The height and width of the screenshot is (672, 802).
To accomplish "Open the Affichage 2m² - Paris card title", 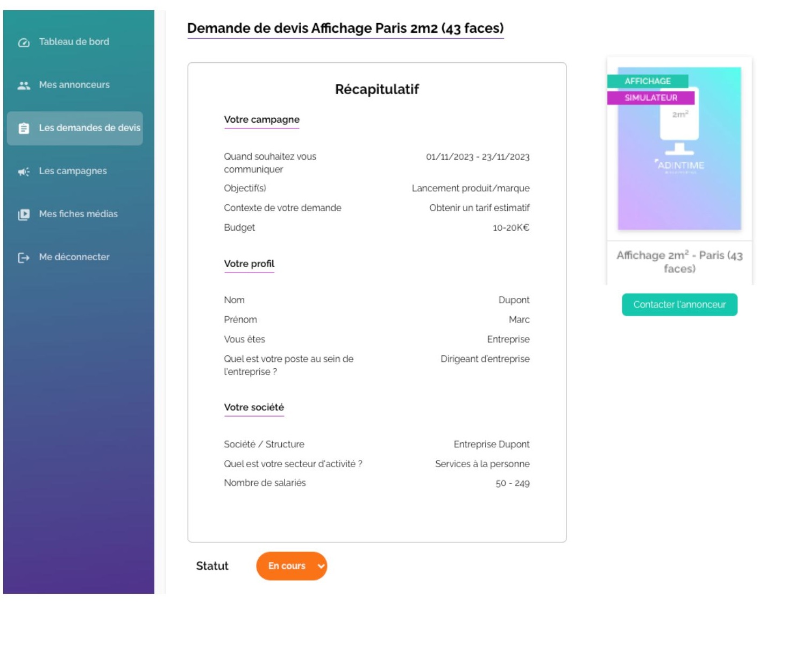I will point(679,262).
